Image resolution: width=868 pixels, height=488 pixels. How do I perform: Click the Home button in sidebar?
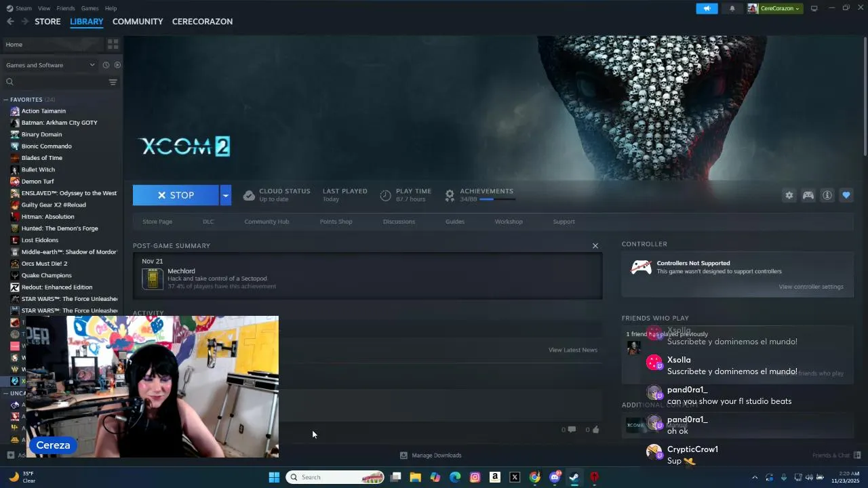coord(53,44)
